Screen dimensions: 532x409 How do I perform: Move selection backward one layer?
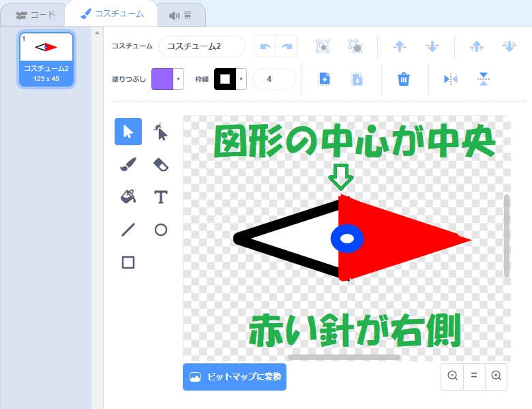tap(432, 46)
